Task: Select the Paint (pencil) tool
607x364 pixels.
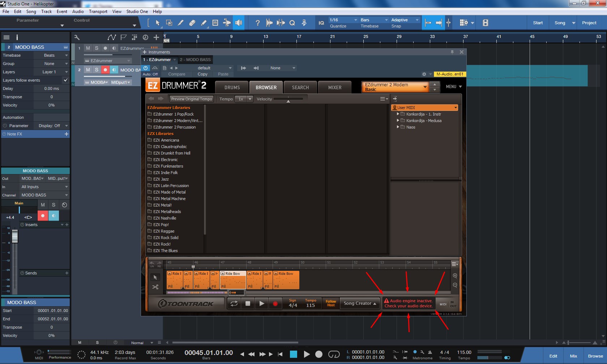Action: [204, 23]
